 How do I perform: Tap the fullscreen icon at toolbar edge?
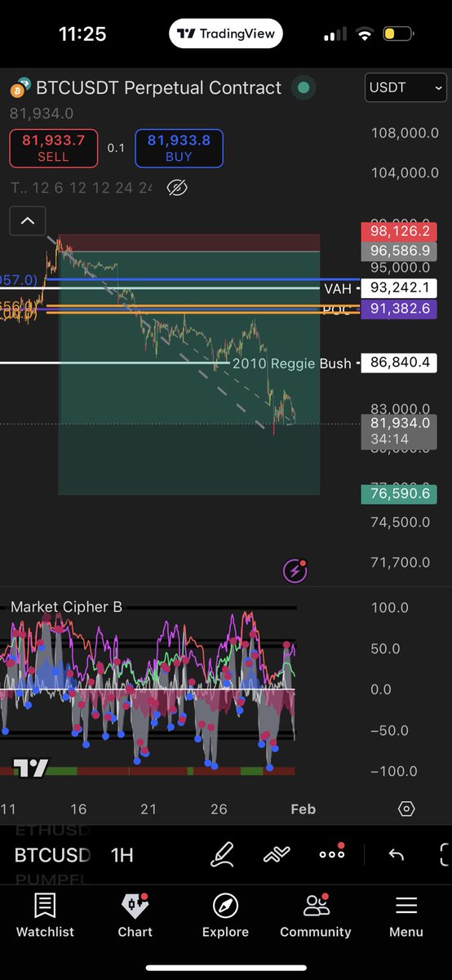click(445, 854)
